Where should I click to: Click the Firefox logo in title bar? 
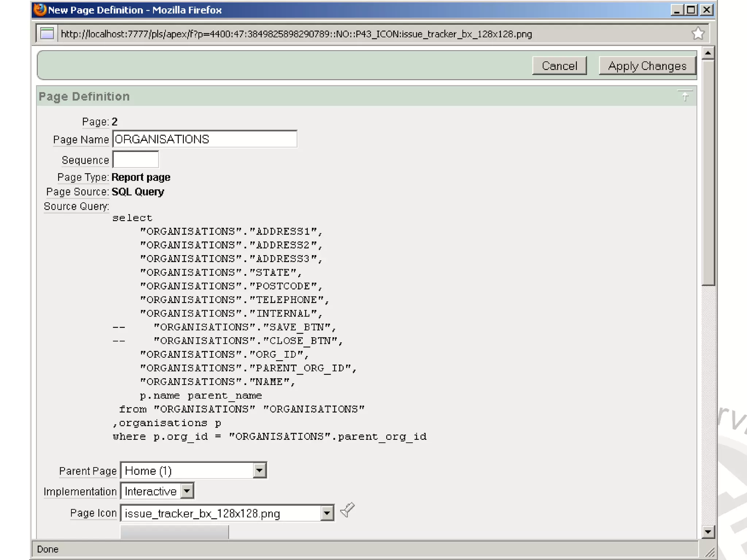tap(40, 10)
